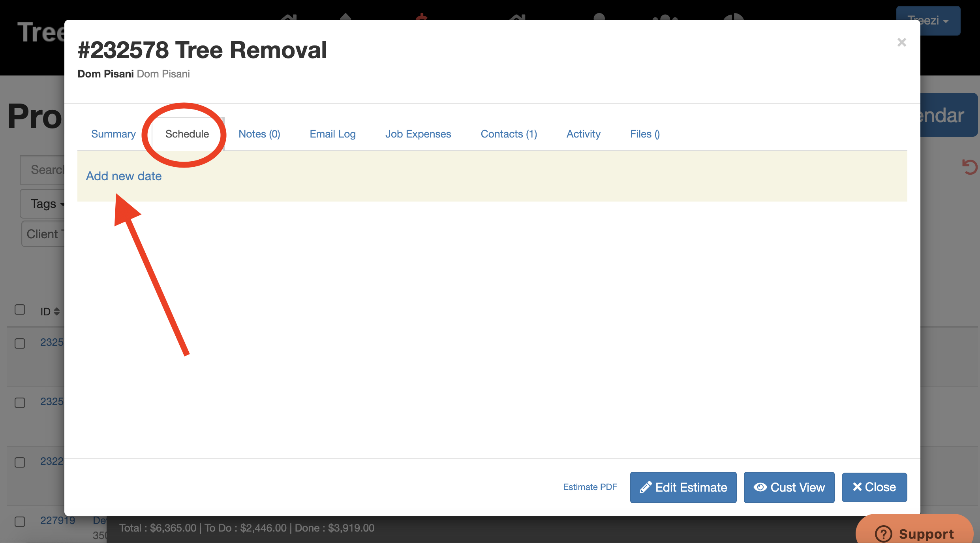The height and width of the screenshot is (543, 980).
Task: Open the Support help widget
Action: [x=914, y=534]
